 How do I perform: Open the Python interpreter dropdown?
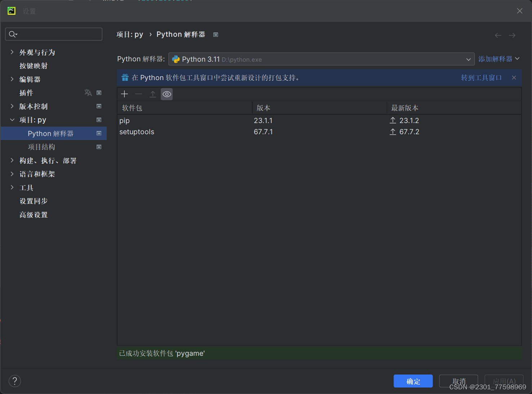322,59
